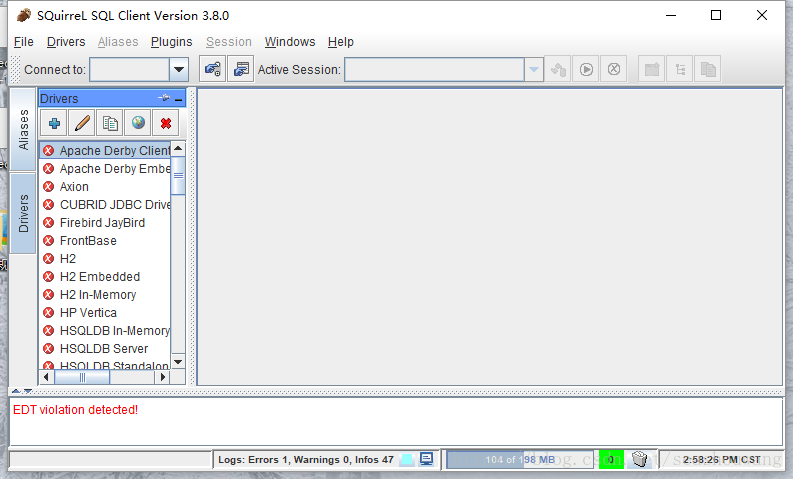
Task: Click the message panel collapse up arrow
Action: 16,391
